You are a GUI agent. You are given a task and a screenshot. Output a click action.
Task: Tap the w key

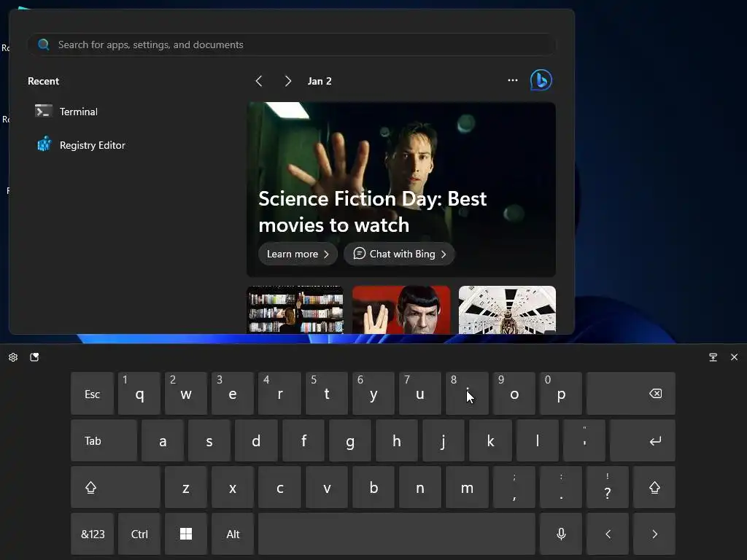[x=186, y=393]
